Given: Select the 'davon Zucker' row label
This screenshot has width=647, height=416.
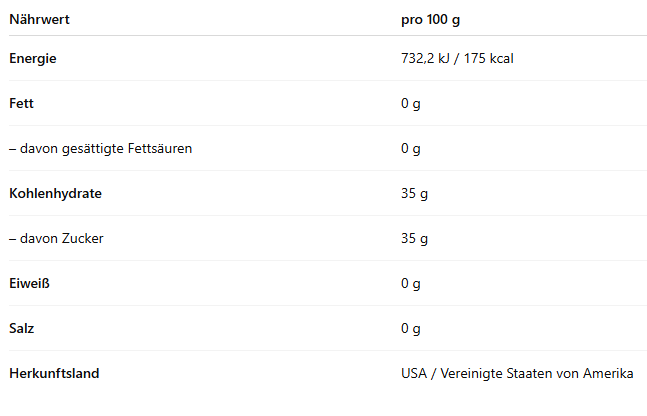Looking at the screenshot, I should (x=56, y=238).
